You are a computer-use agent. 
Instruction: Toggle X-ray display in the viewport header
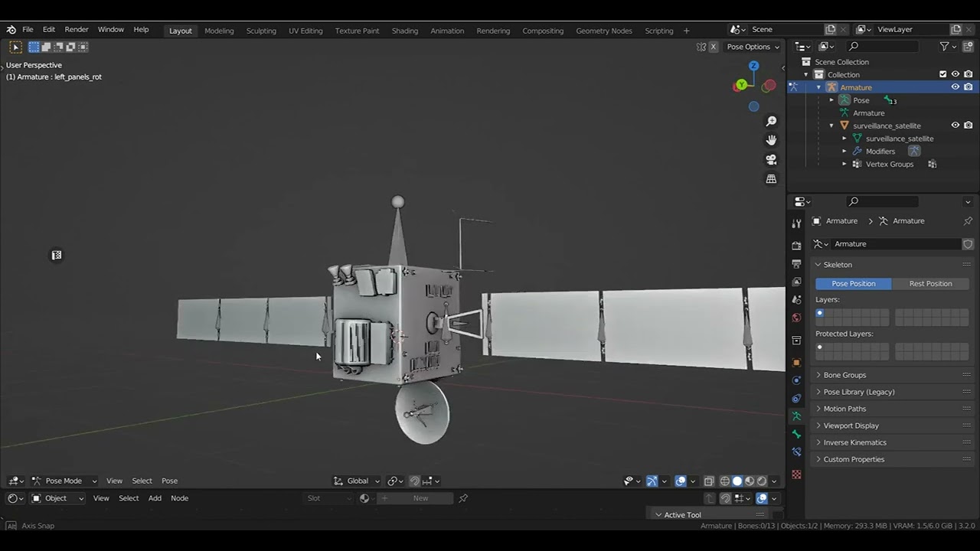[x=709, y=481]
